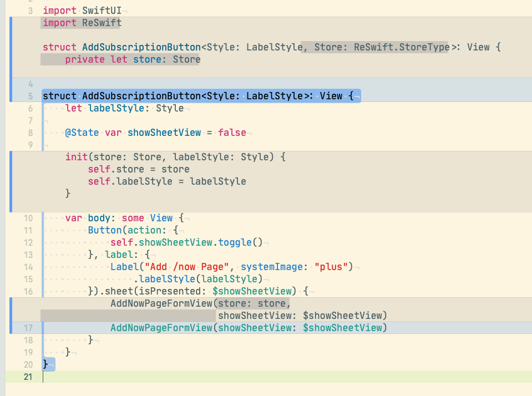Image resolution: width=532 pixels, height=396 pixels.
Task: Click 'self.labelStyle = labelStyle' line
Action: (167, 181)
